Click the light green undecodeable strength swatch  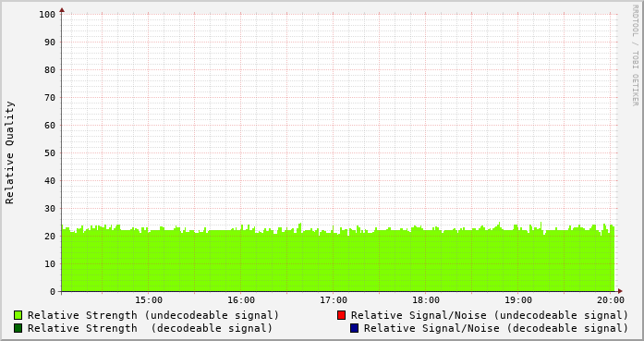pyautogui.click(x=18, y=315)
